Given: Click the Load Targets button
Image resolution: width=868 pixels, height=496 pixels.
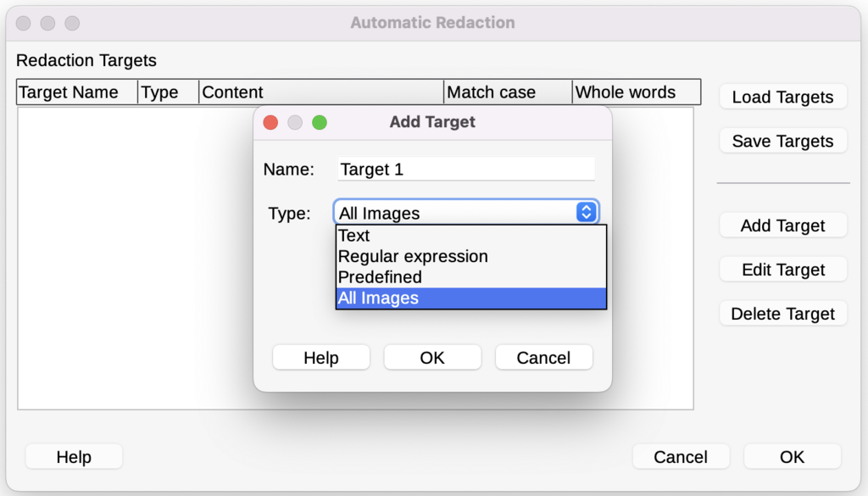Looking at the screenshot, I should coord(782,97).
